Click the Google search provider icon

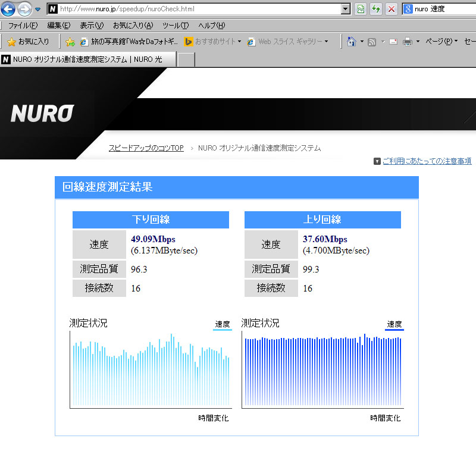(x=408, y=9)
